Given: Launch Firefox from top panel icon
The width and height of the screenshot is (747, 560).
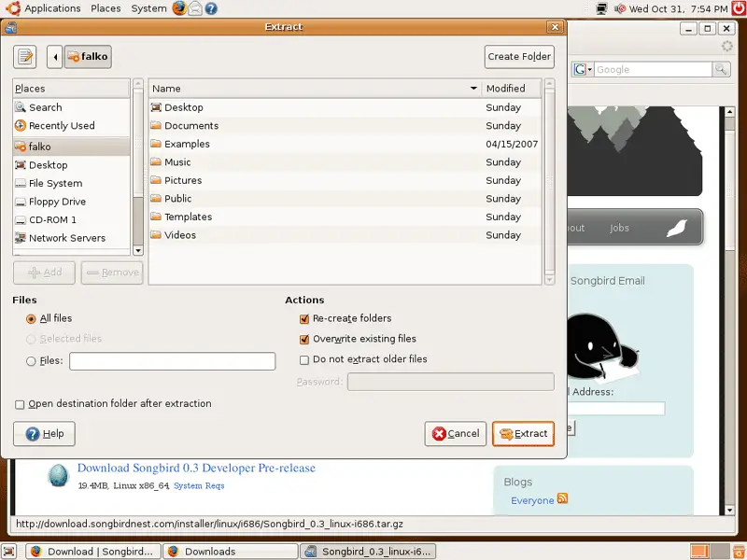Looking at the screenshot, I should coord(179,8).
